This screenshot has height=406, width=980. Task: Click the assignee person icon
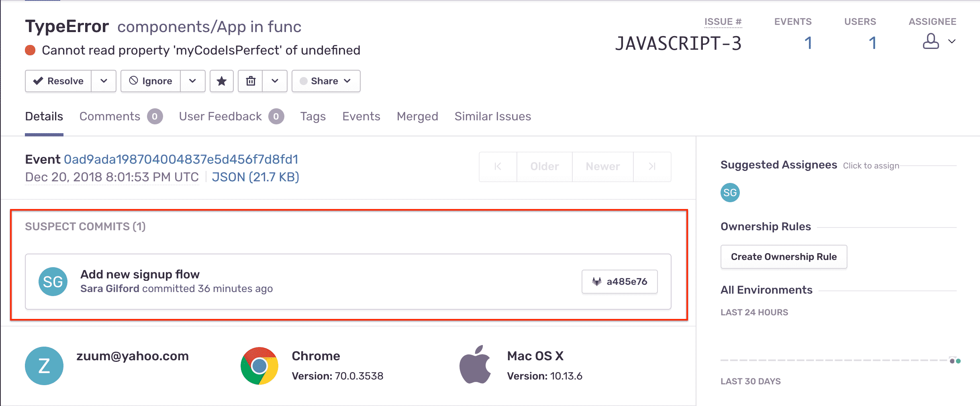931,41
